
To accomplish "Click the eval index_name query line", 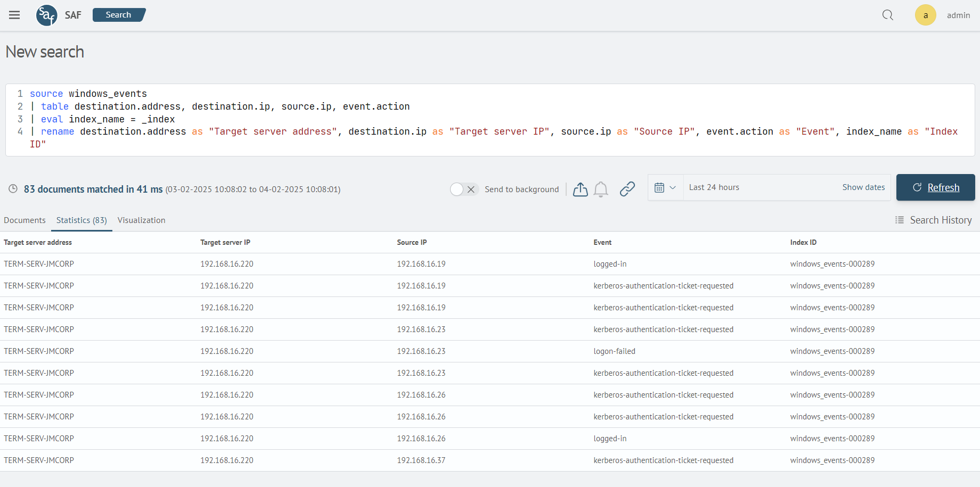I will coord(102,119).
